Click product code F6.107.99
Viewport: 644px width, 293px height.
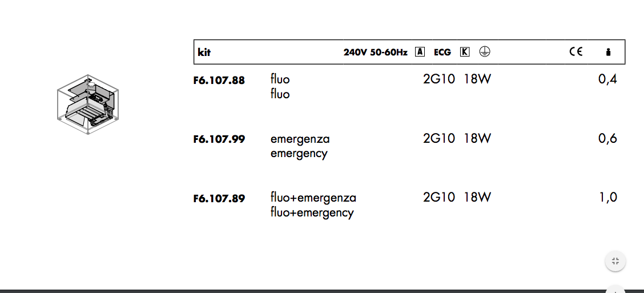tap(219, 139)
